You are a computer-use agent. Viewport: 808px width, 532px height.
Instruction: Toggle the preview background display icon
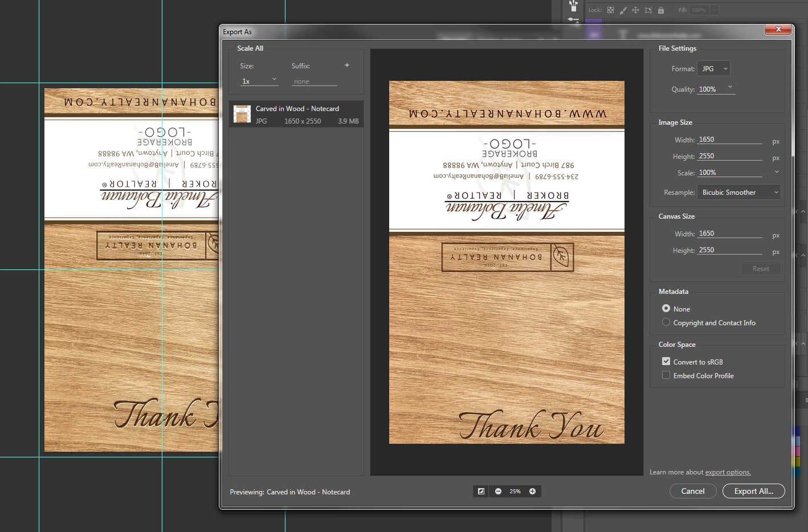(x=481, y=491)
